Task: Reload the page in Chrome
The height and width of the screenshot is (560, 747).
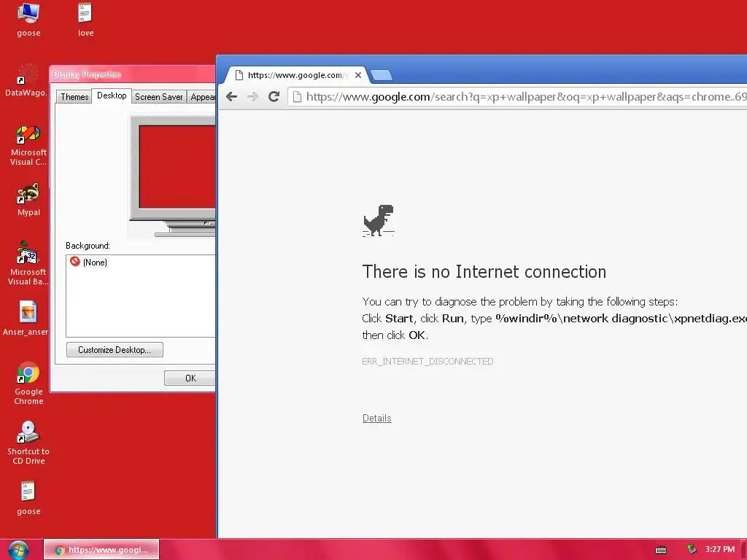Action: click(274, 97)
